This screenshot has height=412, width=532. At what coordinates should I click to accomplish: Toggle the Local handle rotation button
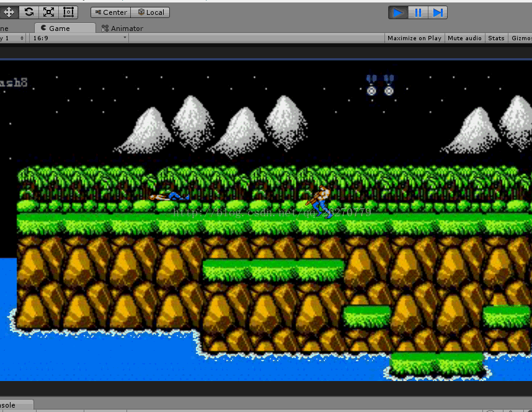(x=151, y=12)
